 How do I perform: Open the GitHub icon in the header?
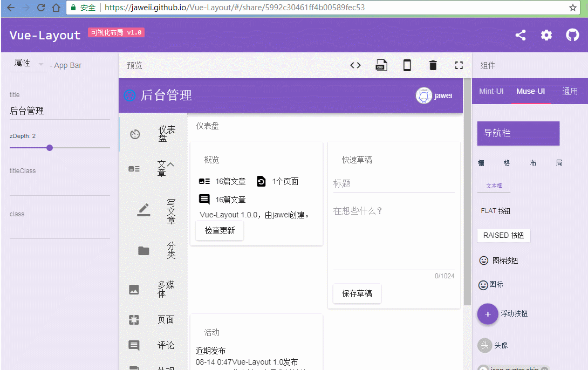pyautogui.click(x=572, y=35)
